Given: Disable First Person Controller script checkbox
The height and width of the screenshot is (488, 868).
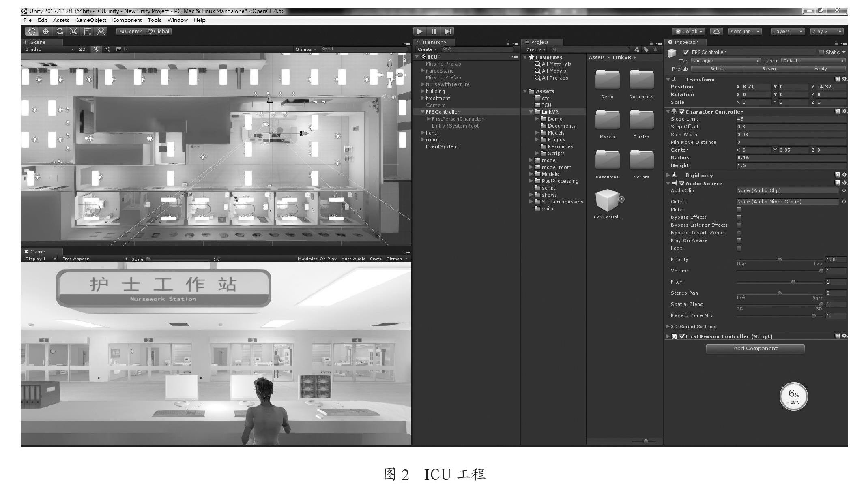Looking at the screenshot, I should pos(682,336).
